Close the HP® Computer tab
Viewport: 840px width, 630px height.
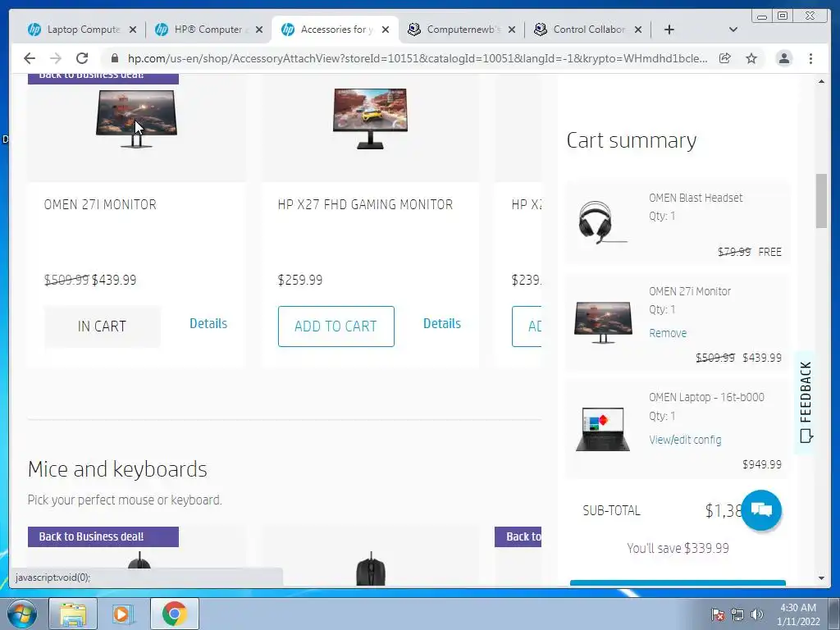pos(259,30)
